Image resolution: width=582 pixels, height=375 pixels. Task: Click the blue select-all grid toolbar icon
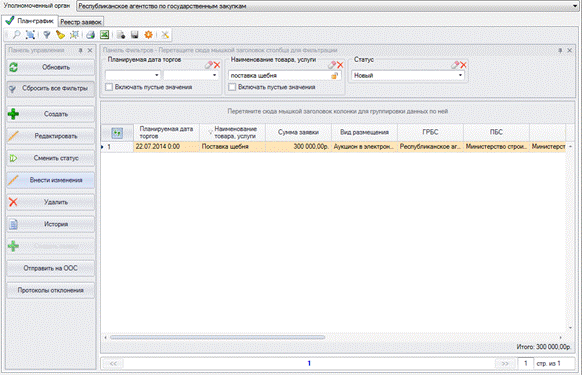click(30, 35)
